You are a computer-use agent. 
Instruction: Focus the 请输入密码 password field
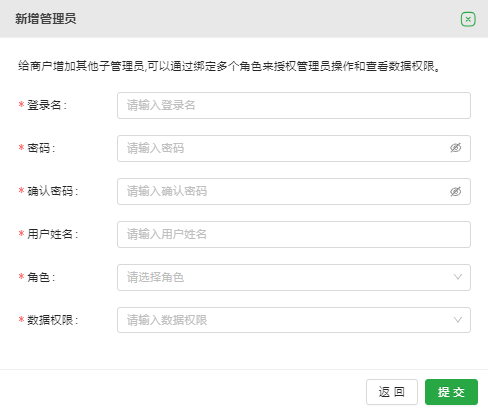[294, 148]
